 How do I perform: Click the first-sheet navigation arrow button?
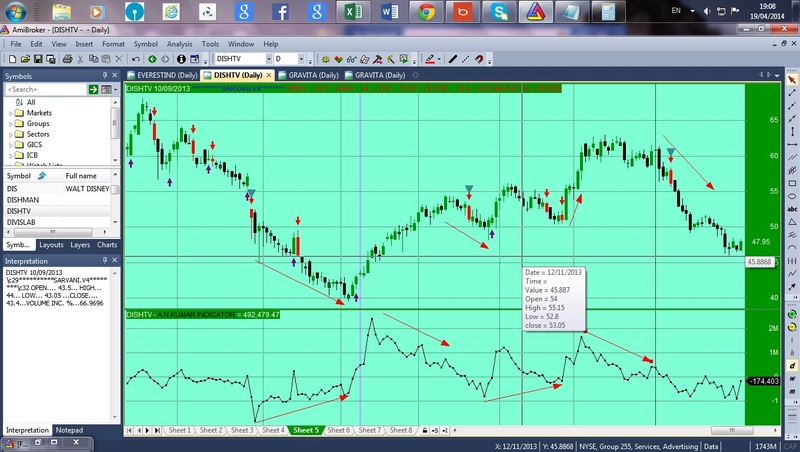[x=130, y=430]
